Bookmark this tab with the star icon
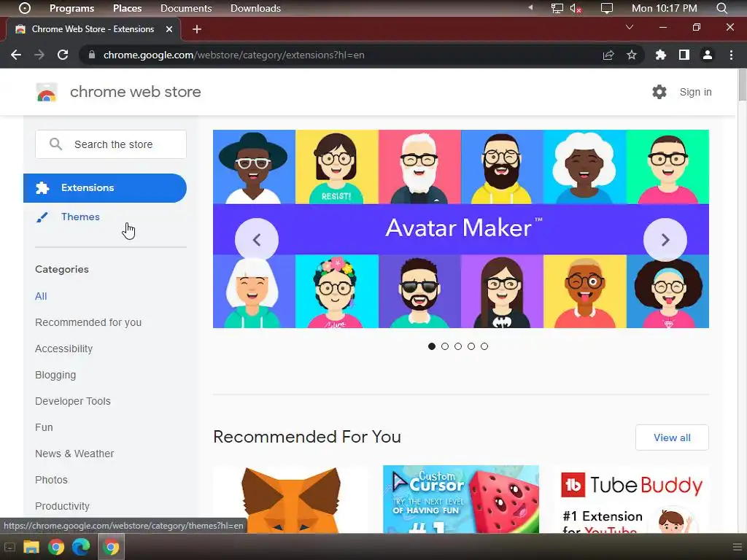 (632, 55)
